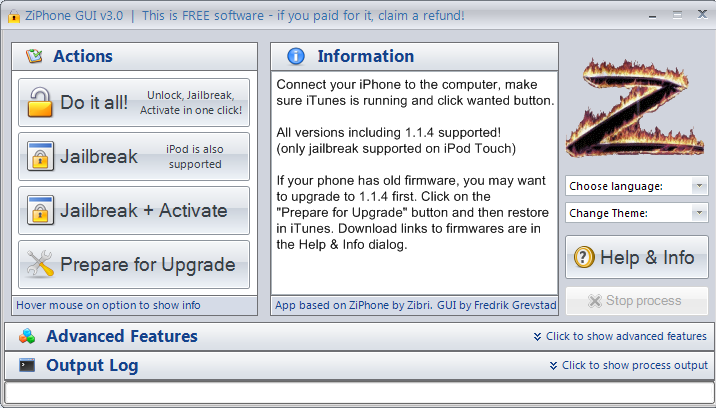Click the Actions checklist icon
This screenshot has width=716, height=408.
pyautogui.click(x=34, y=56)
